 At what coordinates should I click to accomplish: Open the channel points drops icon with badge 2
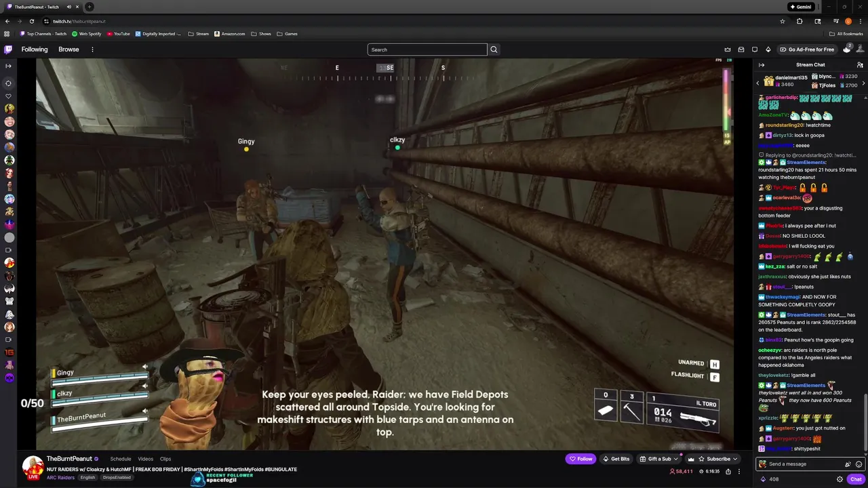(x=847, y=49)
